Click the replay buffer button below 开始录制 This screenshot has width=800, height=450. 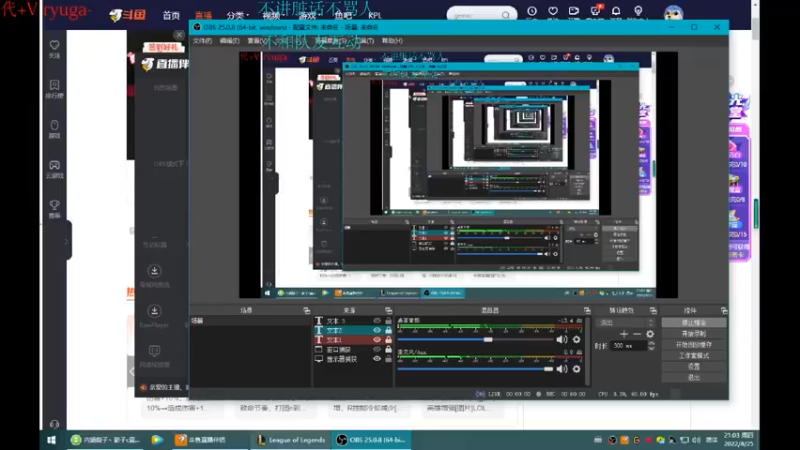coord(693,345)
